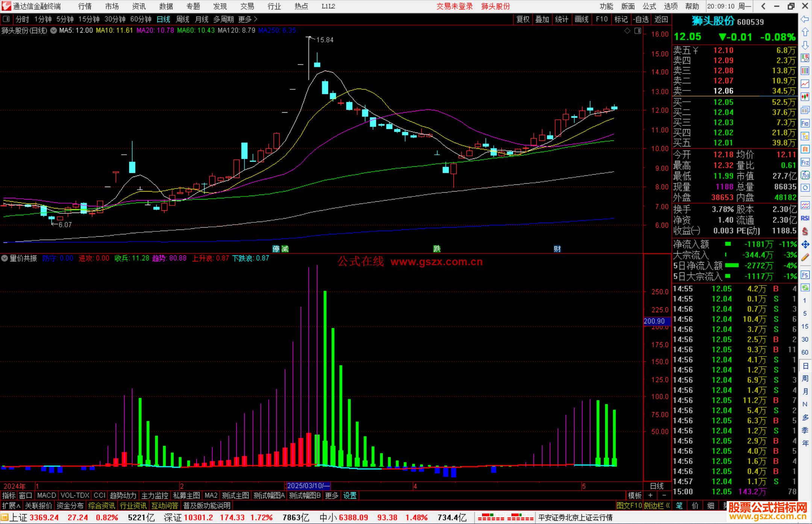
Task: Select the pencil drawing tool icon
Action: (805, 257)
